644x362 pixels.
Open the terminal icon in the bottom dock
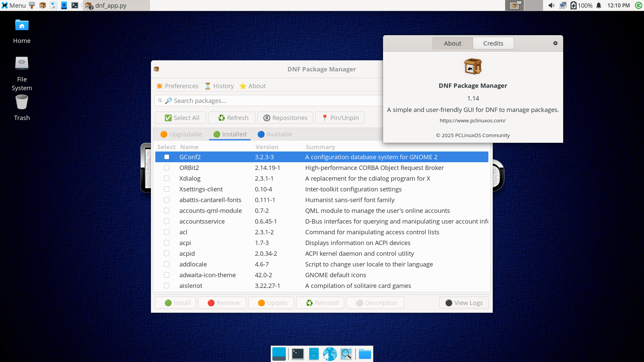[x=298, y=354]
